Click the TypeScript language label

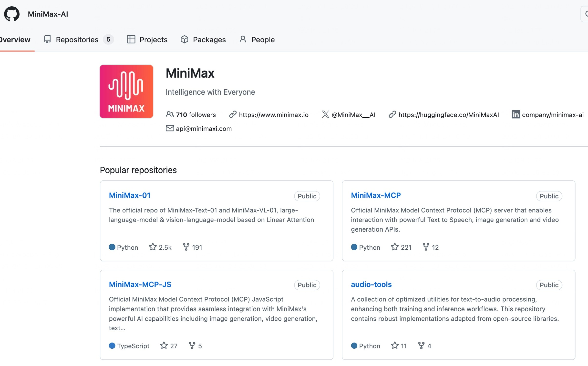[x=133, y=346]
